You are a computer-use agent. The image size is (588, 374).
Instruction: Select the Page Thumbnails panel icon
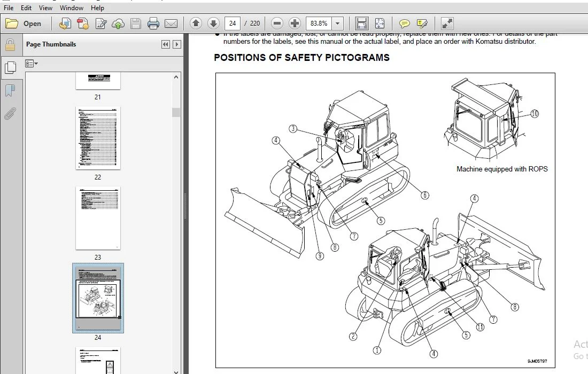coord(10,67)
